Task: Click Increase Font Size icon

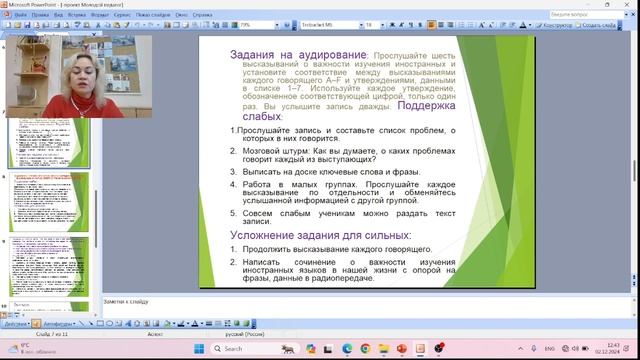Action: click(x=481, y=25)
